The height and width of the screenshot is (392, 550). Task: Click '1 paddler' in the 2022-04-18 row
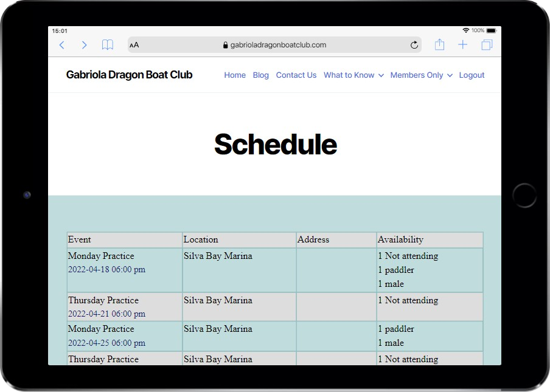click(x=396, y=270)
